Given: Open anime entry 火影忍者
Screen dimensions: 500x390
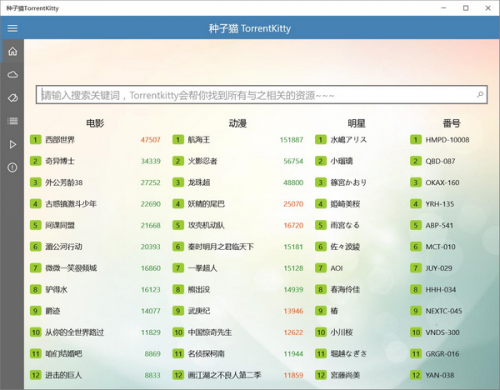Looking at the screenshot, I should click(x=202, y=161).
